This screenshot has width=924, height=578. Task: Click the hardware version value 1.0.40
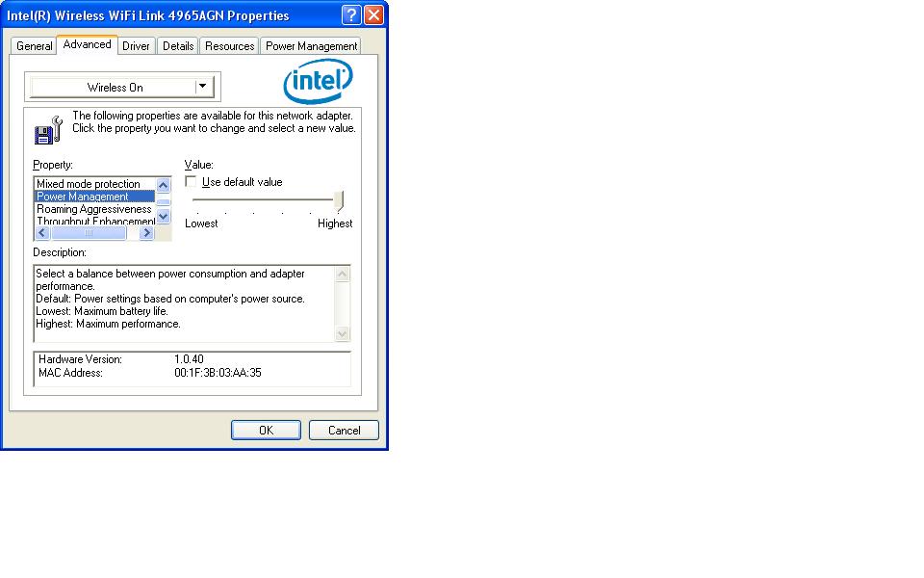pos(190,359)
